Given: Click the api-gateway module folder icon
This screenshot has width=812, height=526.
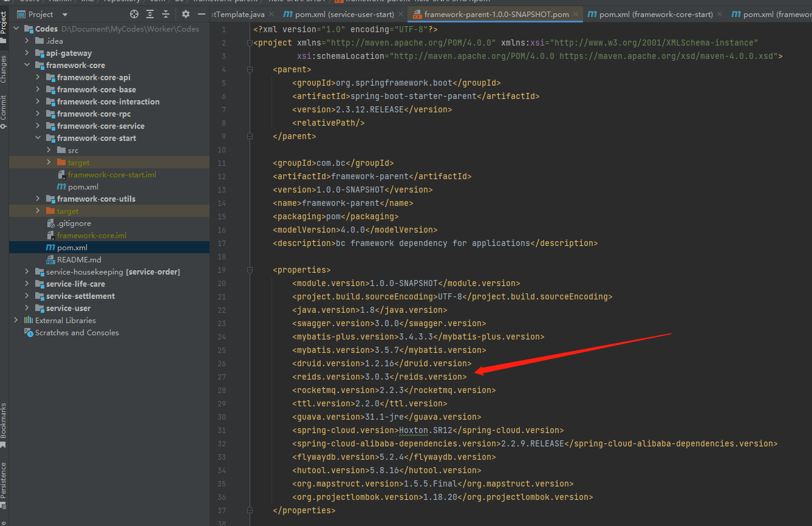Looking at the screenshot, I should (x=39, y=53).
